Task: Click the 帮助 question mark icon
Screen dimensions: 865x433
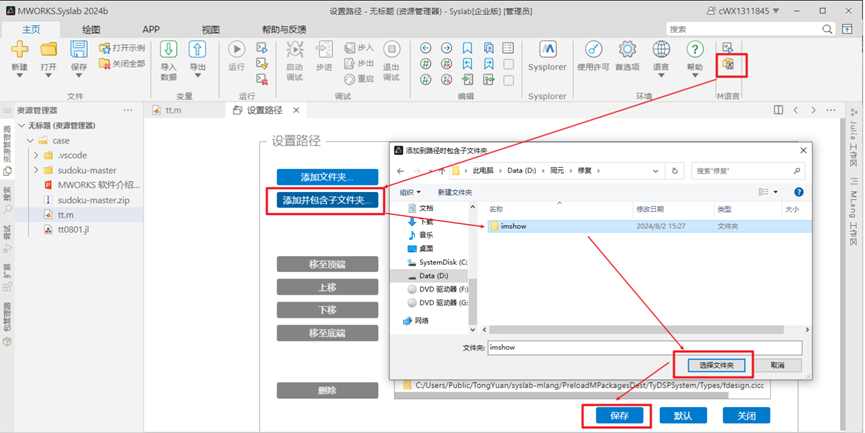Action: 695,49
